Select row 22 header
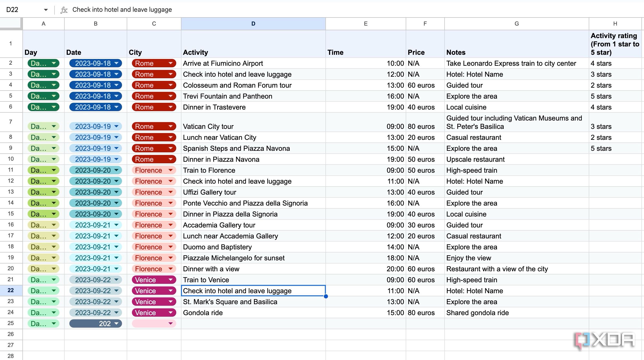 (x=11, y=290)
